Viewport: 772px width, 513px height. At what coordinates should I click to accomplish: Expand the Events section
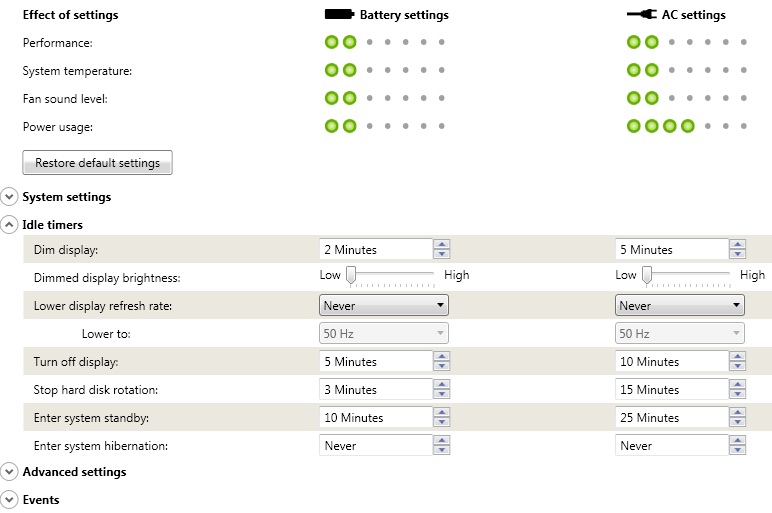(10, 500)
